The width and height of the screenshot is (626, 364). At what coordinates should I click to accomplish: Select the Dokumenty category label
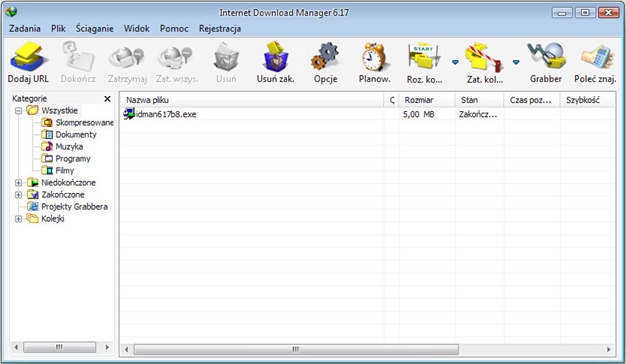[x=76, y=135]
